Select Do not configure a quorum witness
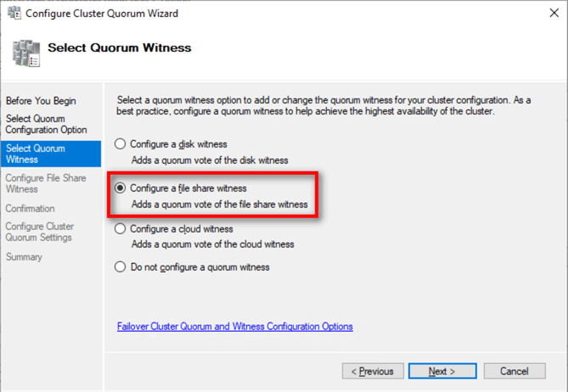The image size is (568, 392). tap(121, 267)
